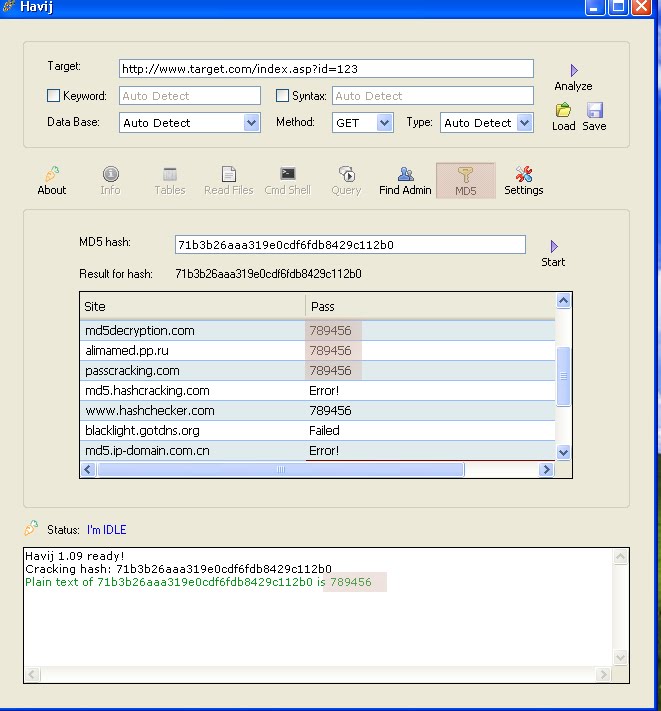Click the Pass column header

pyautogui.click(x=430, y=307)
